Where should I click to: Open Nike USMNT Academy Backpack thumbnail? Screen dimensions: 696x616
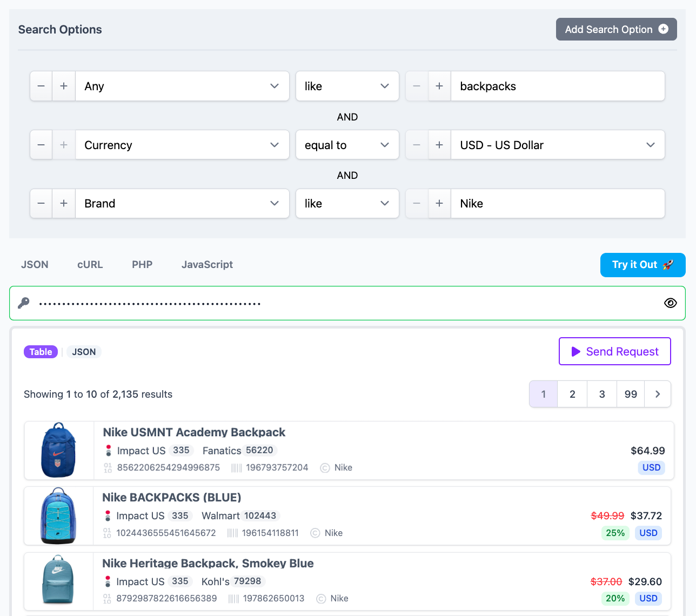(x=59, y=450)
